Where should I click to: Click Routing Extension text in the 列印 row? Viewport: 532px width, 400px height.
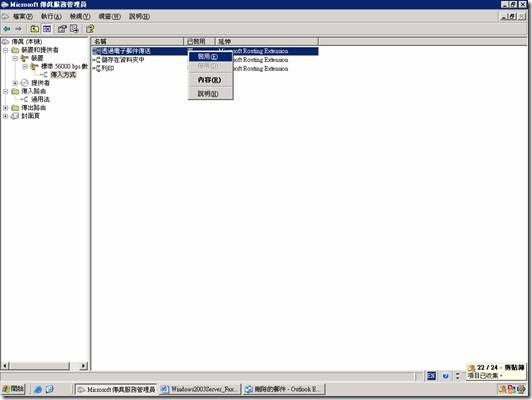(266, 69)
